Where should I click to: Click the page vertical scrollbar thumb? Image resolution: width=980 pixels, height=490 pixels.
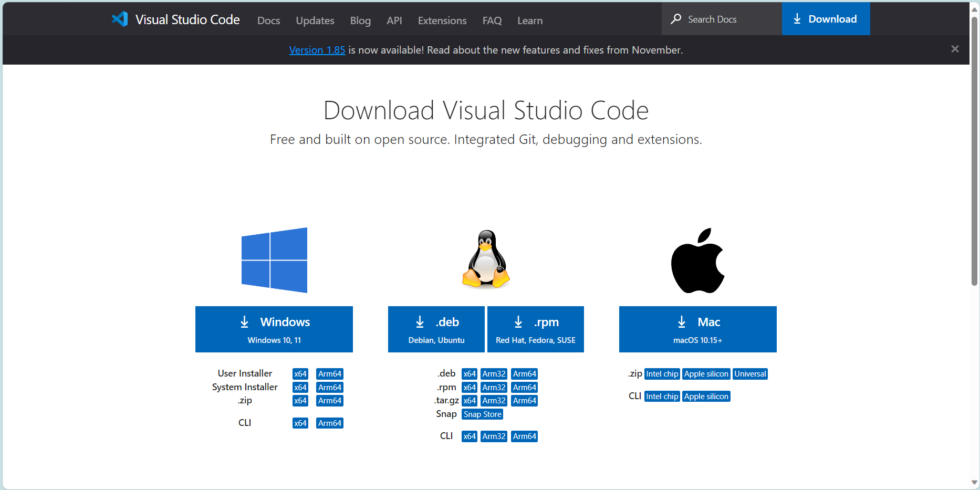click(974, 151)
